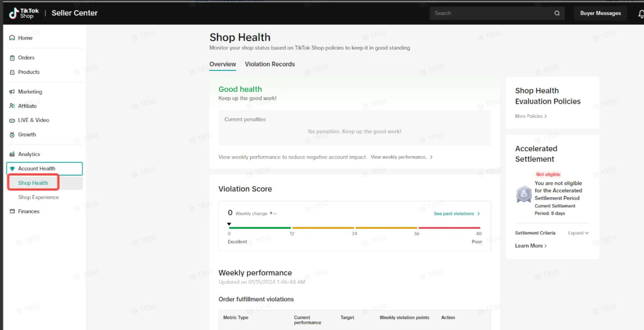Select Shop Health in the sidebar
Screen dimensions: 644x330
(x=33, y=183)
